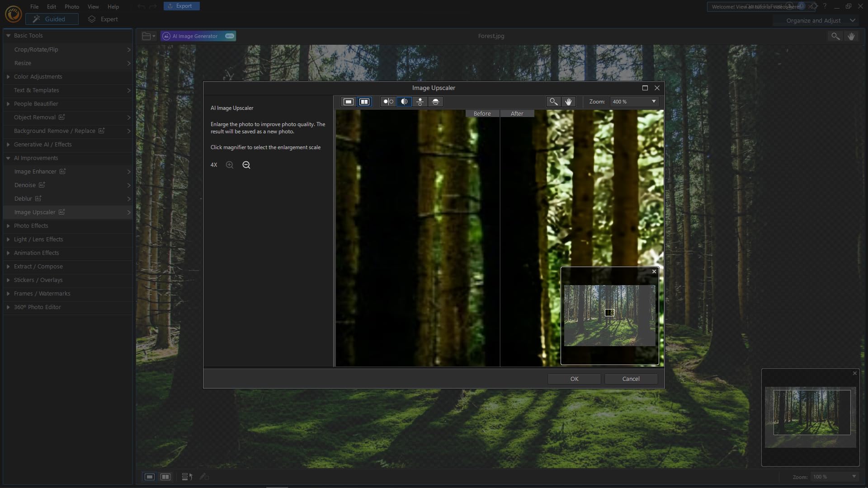Enable single-image preview mode in upscaler

pos(348,102)
